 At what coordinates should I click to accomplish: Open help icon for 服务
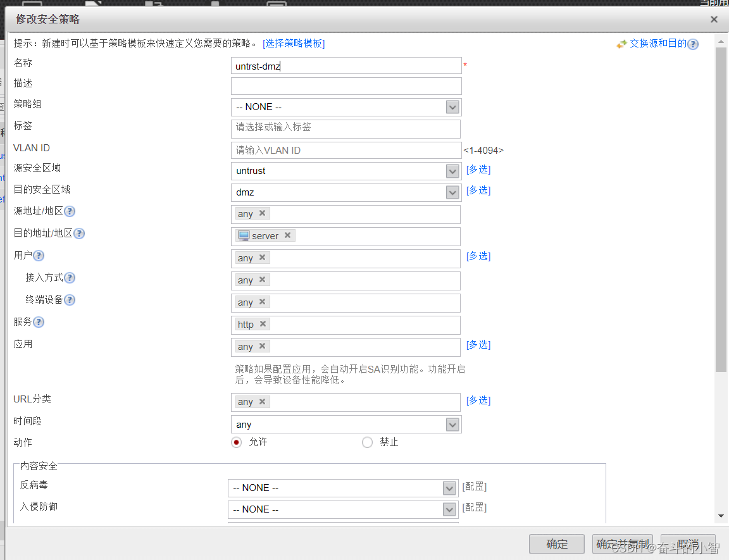click(39, 322)
